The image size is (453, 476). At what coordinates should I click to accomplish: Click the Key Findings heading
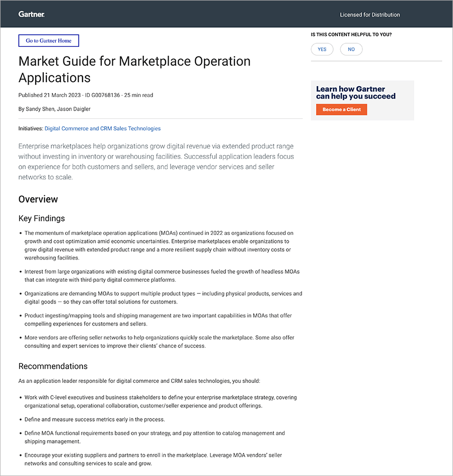(42, 218)
